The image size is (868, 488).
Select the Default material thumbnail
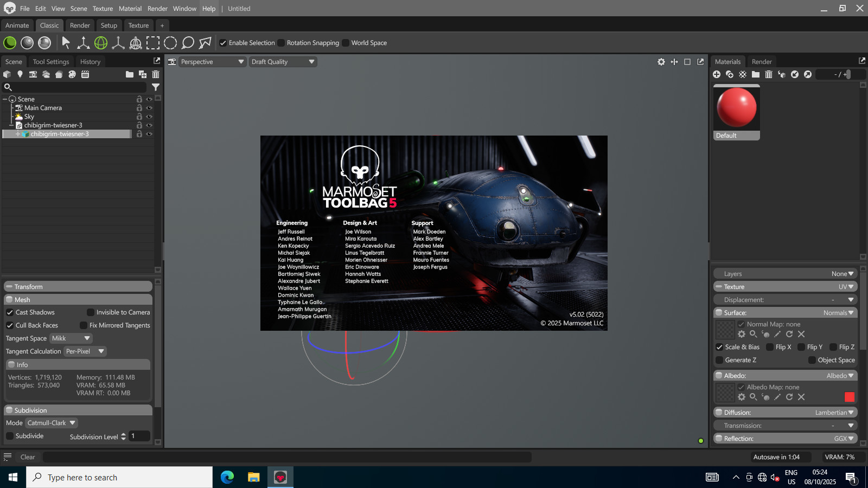(736, 108)
